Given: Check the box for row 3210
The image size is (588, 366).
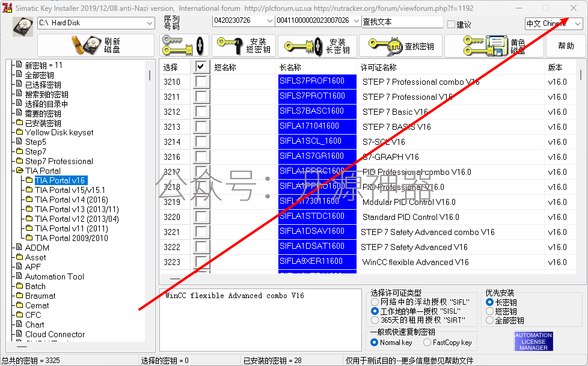Looking at the screenshot, I should pos(201,82).
